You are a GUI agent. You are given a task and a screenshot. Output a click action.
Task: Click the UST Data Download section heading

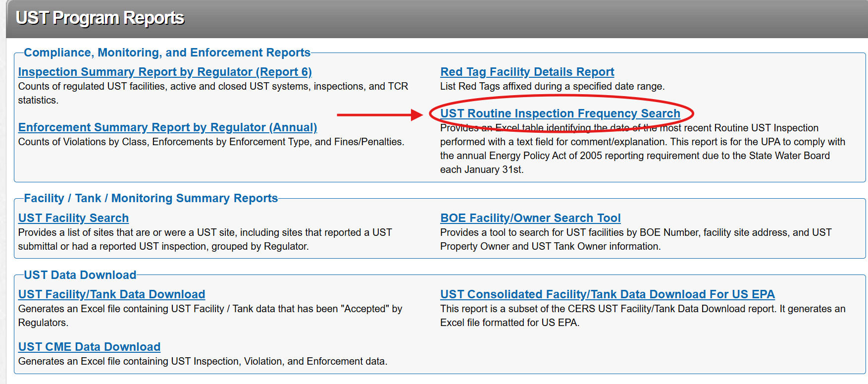[x=80, y=275]
